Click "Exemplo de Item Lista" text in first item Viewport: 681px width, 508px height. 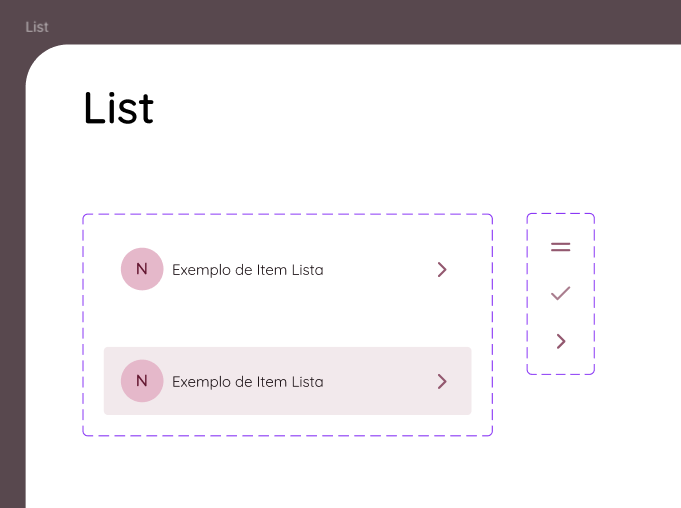click(x=247, y=270)
